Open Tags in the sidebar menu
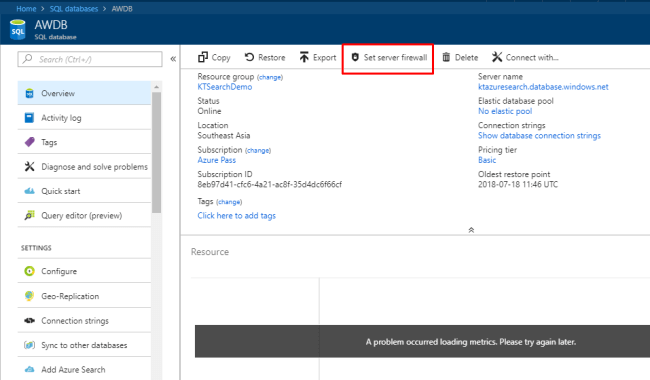This screenshot has width=650, height=380. [x=84, y=142]
